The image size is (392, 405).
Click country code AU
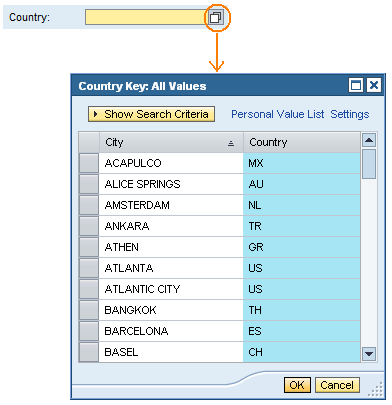point(302,184)
